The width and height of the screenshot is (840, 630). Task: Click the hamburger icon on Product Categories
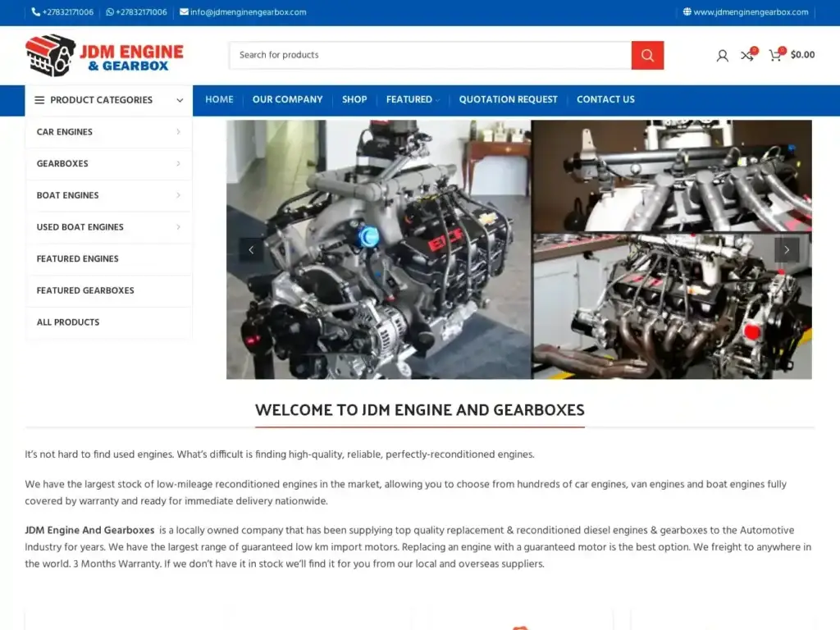tap(39, 99)
